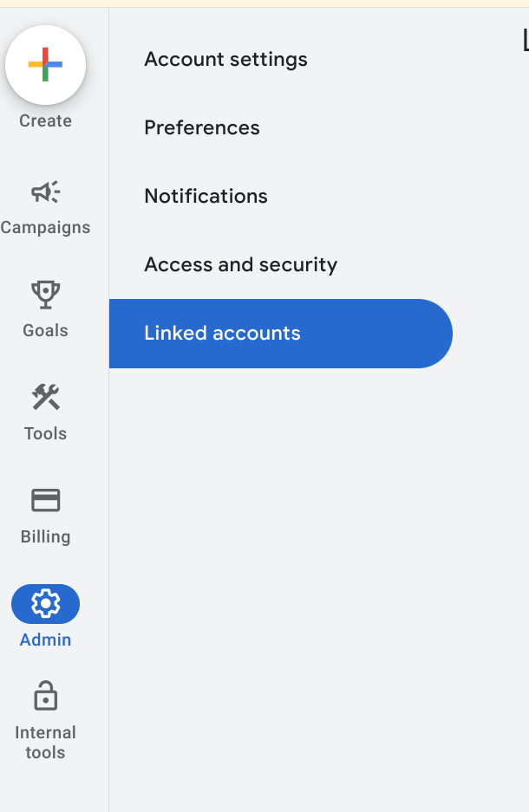Select the Admin gear icon
Image resolution: width=529 pixels, height=812 pixels.
pyautogui.click(x=45, y=604)
